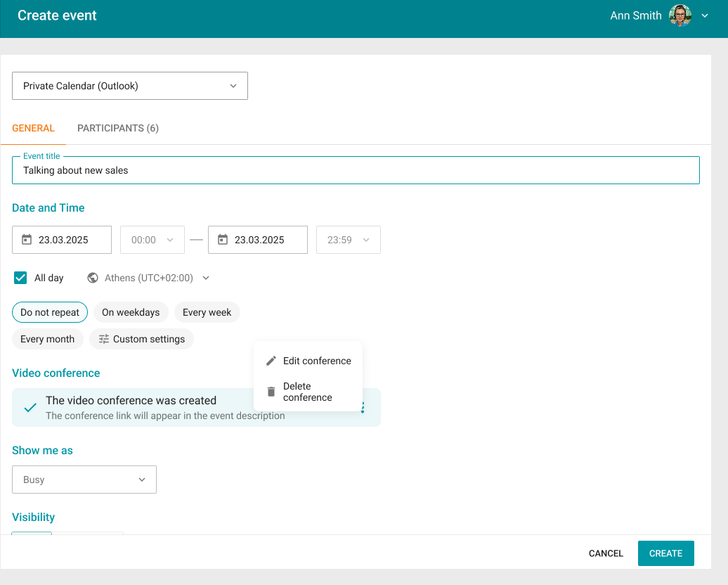Click the globe timezone icon
Viewport: 728px width, 585px height.
pos(93,278)
